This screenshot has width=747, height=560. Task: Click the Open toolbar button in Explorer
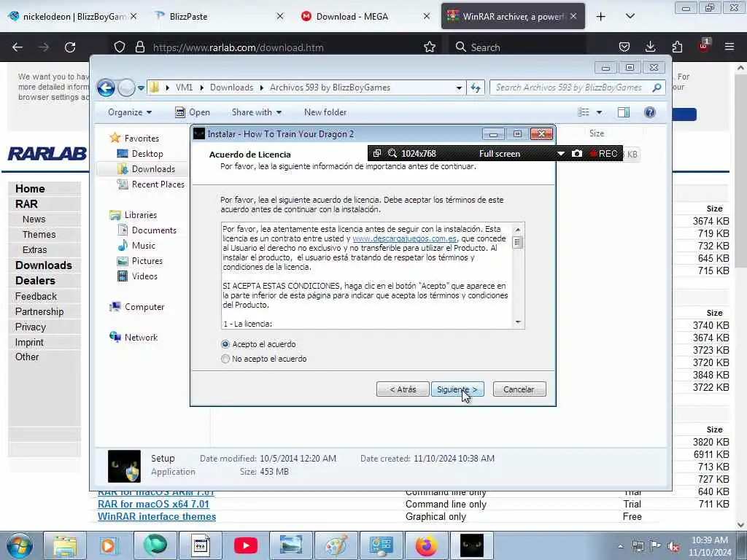(x=193, y=112)
